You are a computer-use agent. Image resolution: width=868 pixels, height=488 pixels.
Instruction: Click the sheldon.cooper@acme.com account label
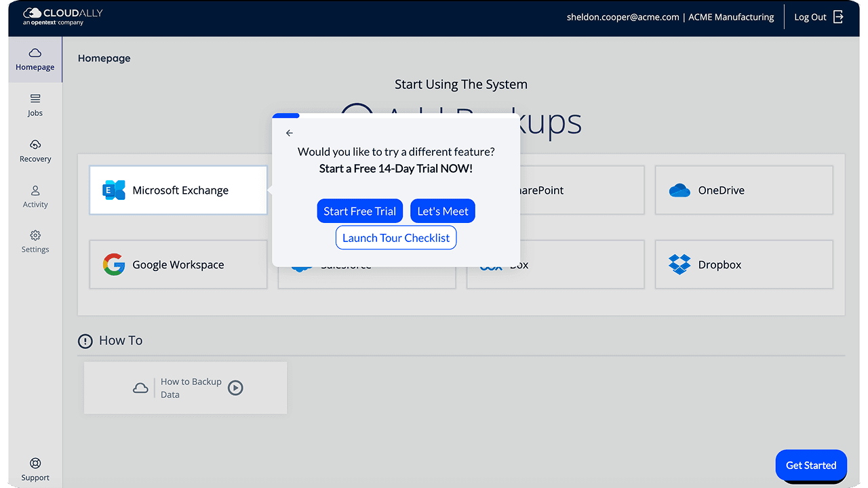click(623, 17)
